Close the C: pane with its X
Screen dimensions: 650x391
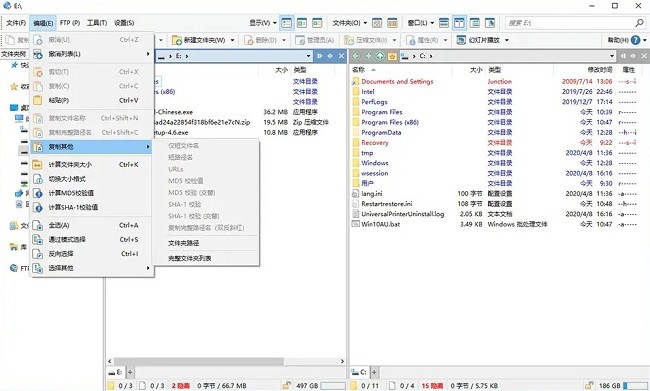pos(644,56)
